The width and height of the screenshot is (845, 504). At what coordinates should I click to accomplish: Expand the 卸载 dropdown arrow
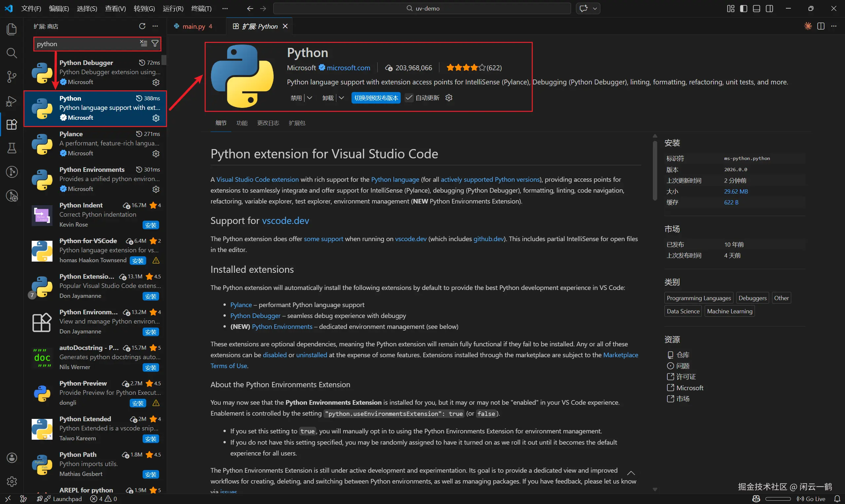point(341,98)
